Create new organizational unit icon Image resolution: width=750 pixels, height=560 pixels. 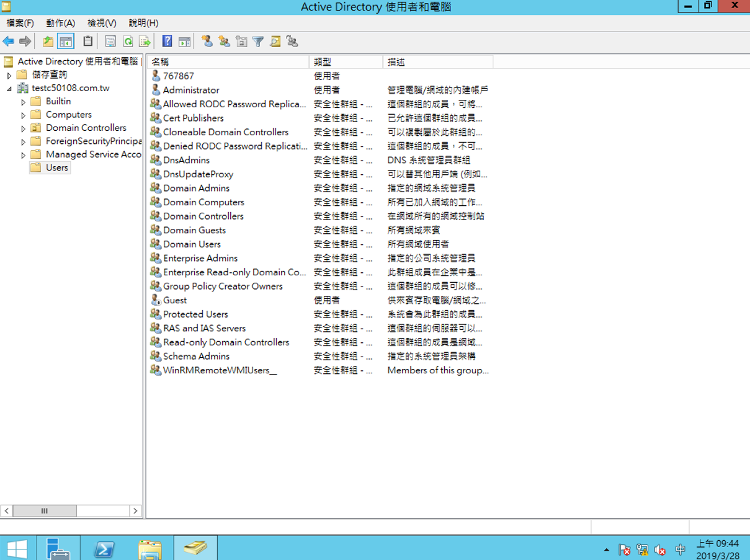[241, 42]
